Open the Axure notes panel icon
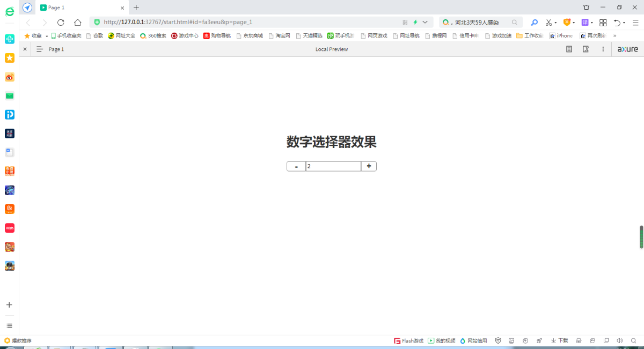644x349 pixels. (569, 49)
